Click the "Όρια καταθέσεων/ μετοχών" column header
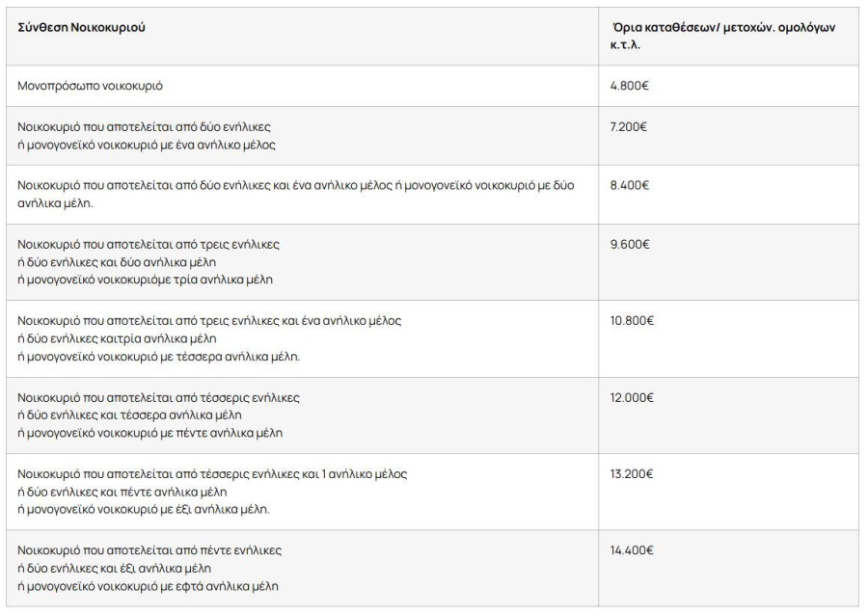The width and height of the screenshot is (868, 615). [722, 29]
